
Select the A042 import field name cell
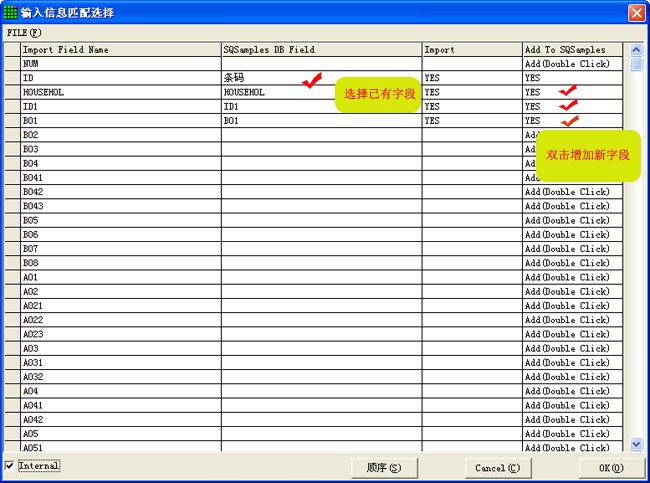(x=120, y=420)
